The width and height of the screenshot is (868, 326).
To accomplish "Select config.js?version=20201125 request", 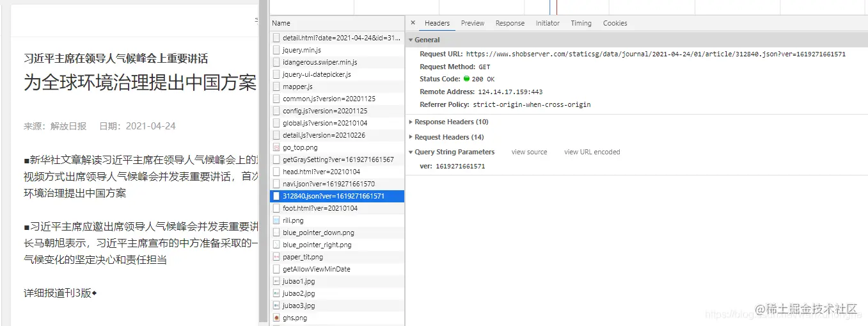I will (337, 111).
